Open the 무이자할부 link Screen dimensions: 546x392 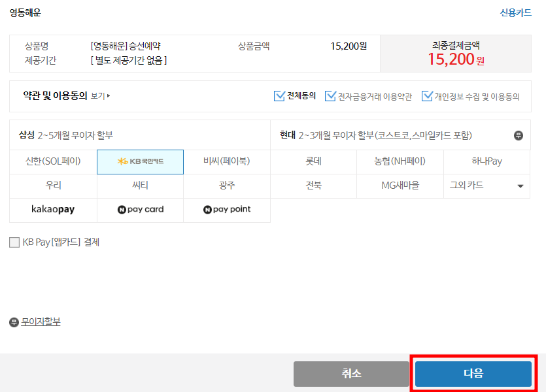pos(41,321)
